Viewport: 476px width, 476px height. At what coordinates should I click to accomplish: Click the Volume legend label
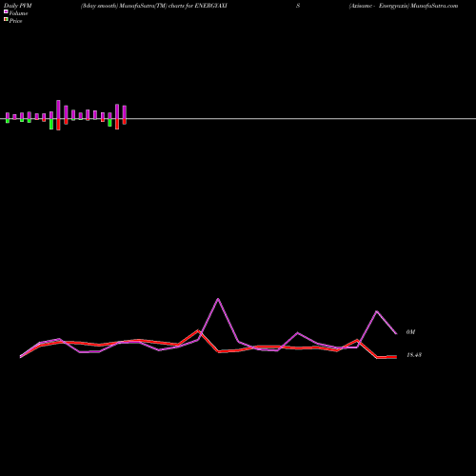pyautogui.click(x=18, y=13)
